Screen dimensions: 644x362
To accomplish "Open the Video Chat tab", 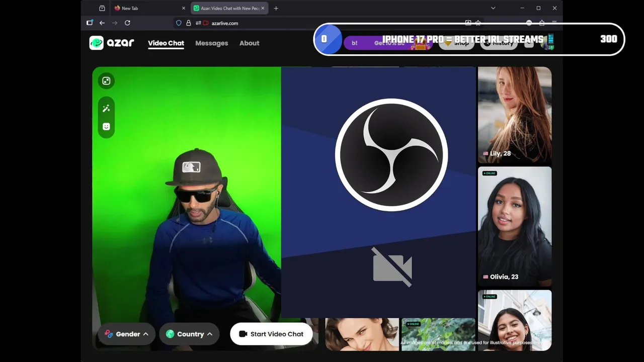I will [166, 43].
